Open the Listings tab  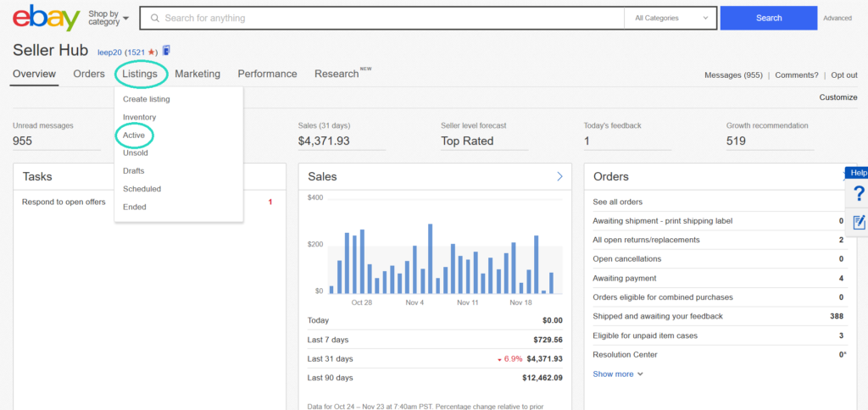[x=140, y=74]
